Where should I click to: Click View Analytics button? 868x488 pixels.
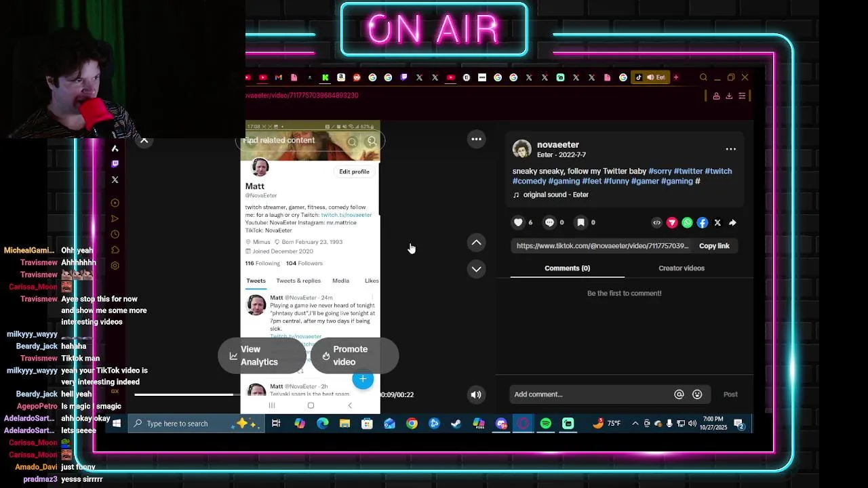pos(262,356)
